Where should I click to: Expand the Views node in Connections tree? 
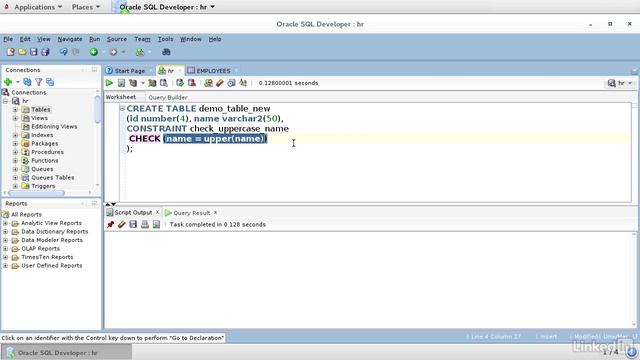point(15,118)
